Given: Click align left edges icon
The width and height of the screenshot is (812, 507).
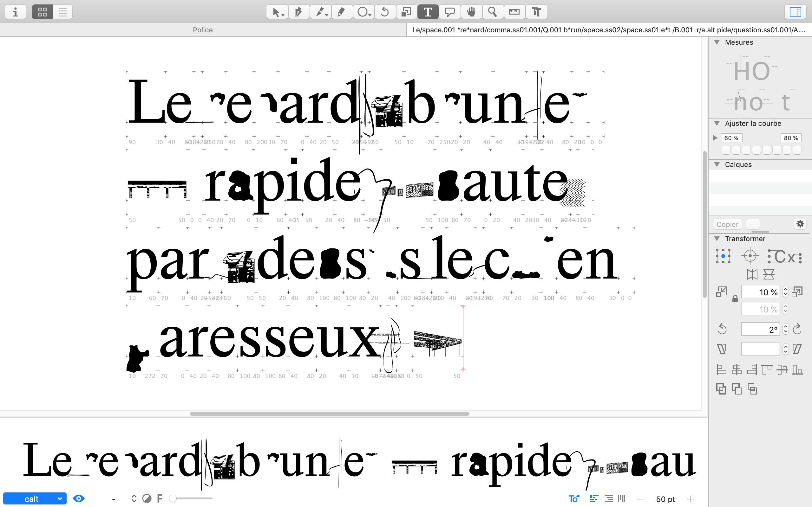Looking at the screenshot, I should (721, 370).
